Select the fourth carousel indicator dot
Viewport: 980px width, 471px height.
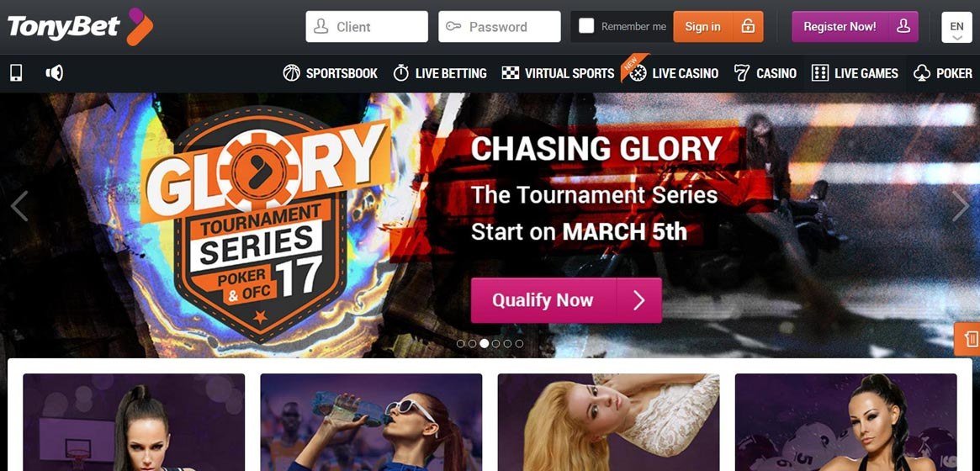495,343
